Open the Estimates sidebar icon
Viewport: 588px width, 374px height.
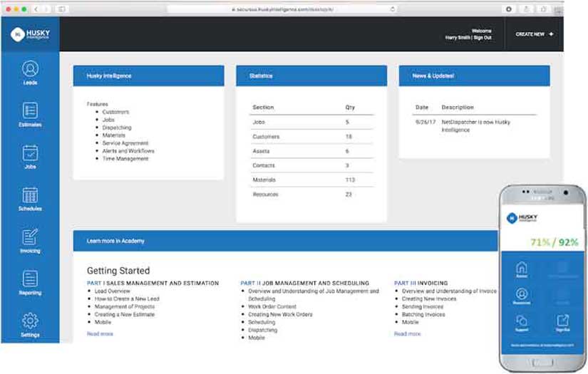(x=30, y=115)
